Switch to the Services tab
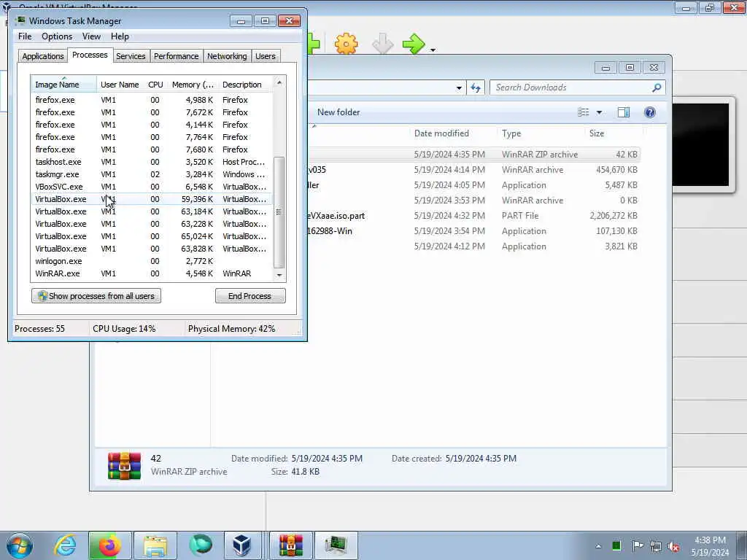747x560 pixels. click(x=131, y=56)
